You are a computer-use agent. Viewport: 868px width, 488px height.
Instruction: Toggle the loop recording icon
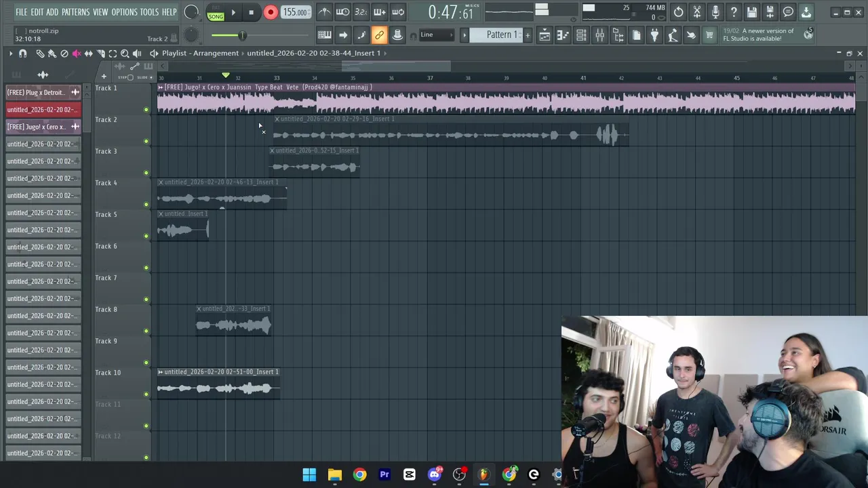pos(397,12)
